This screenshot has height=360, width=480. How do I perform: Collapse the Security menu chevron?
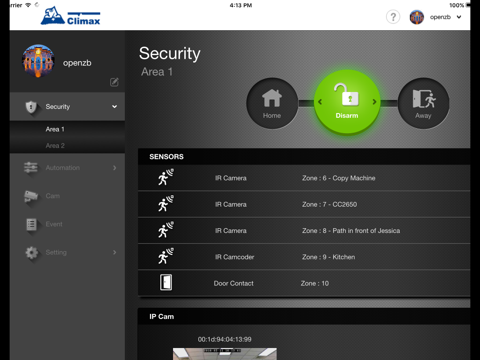point(114,107)
